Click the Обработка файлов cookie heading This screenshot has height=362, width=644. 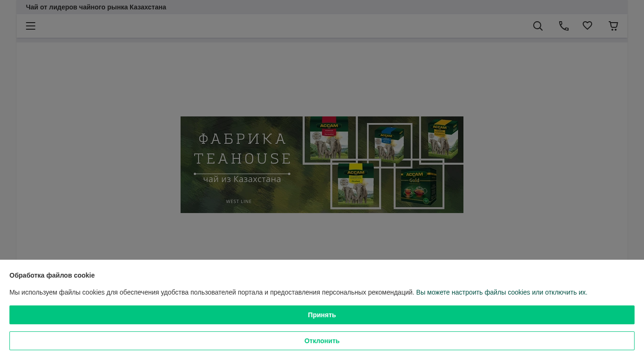[52, 275]
